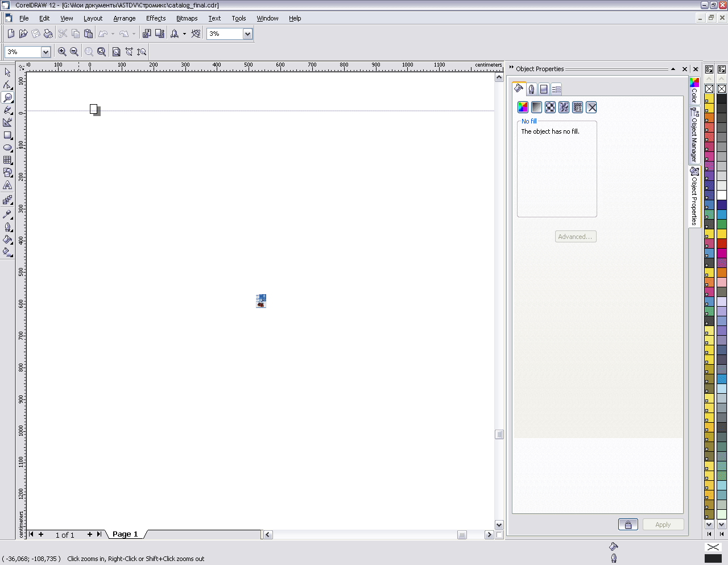Choose Pattern Fill type in Object Properties
This screenshot has height=565, width=728.
(550, 107)
